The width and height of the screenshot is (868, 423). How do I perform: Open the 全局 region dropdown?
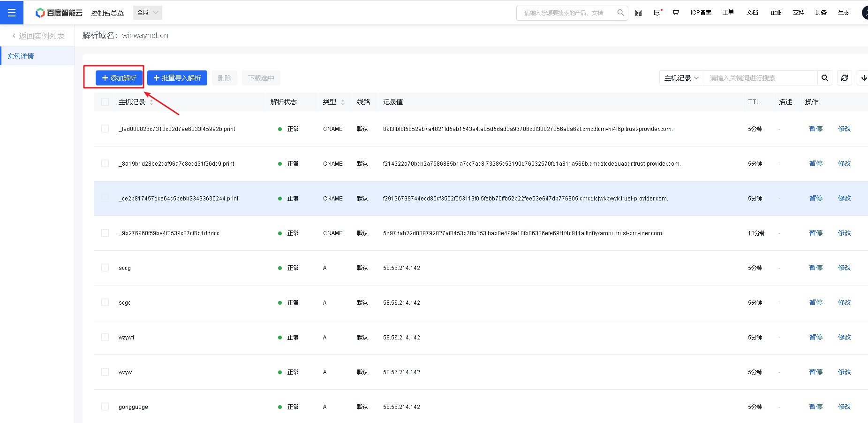148,13
